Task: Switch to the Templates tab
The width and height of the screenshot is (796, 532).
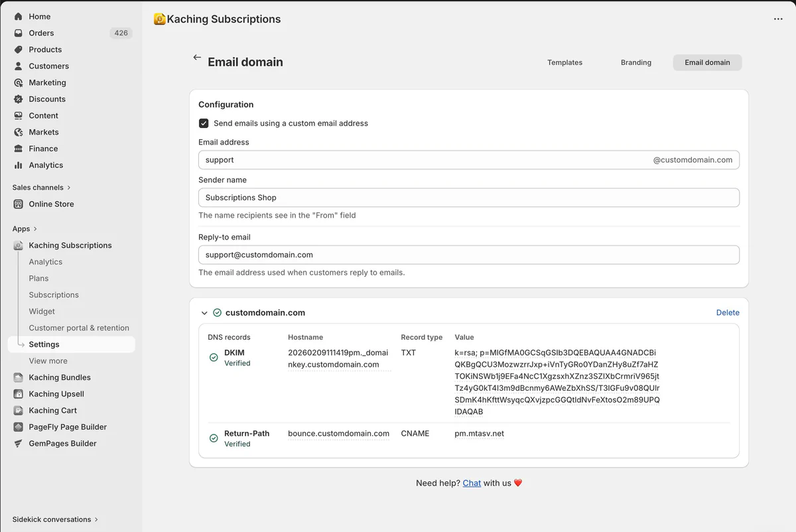Action: pos(564,62)
